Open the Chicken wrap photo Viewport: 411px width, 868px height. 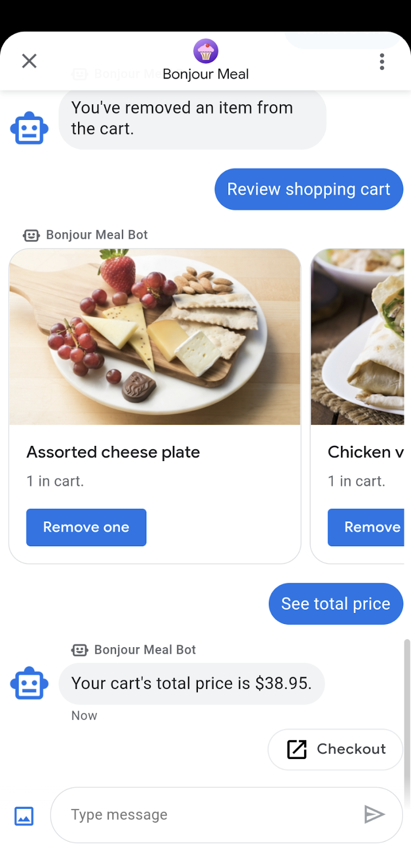[x=358, y=337]
